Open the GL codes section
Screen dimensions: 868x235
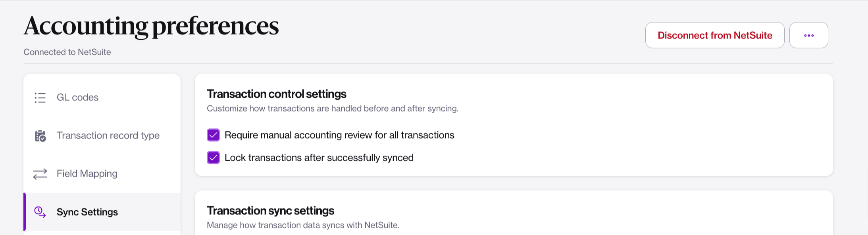(77, 98)
